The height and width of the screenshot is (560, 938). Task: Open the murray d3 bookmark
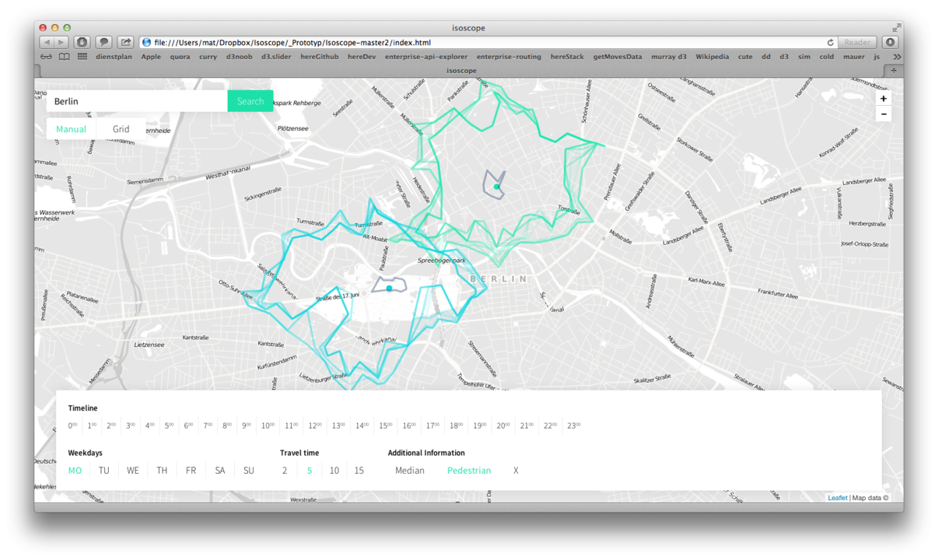[x=669, y=57]
